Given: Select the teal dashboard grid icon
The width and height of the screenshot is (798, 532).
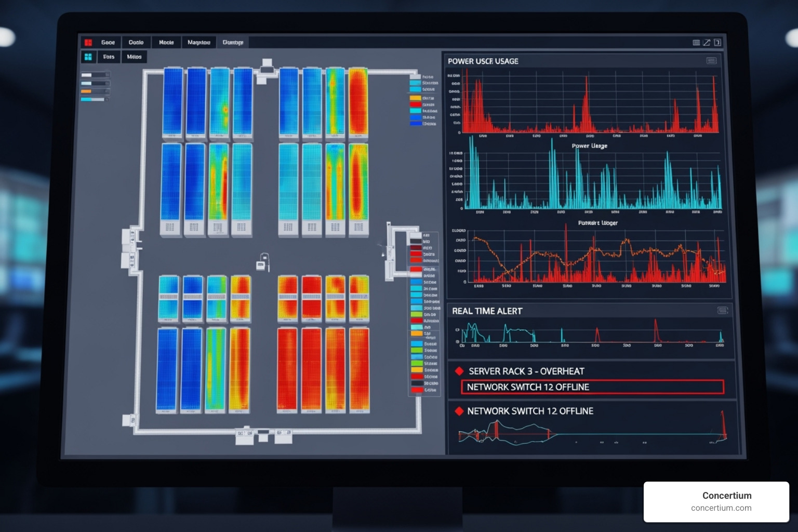Looking at the screenshot, I should coord(88,57).
